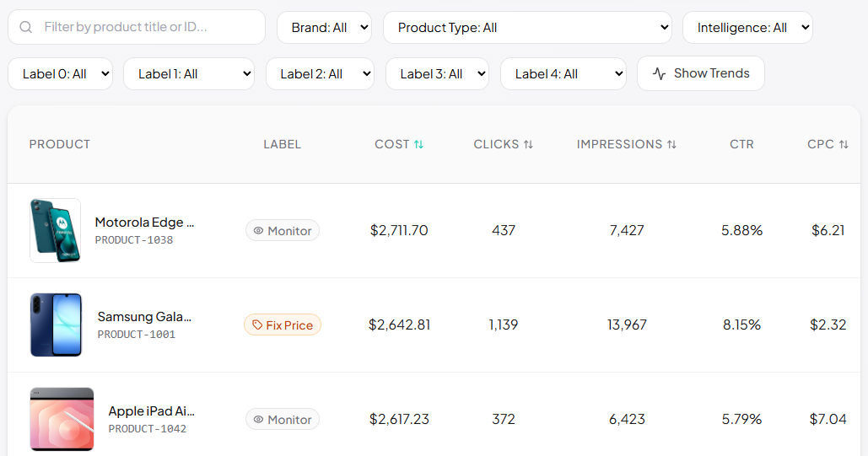Open the Label 4: All dropdown

click(x=563, y=74)
